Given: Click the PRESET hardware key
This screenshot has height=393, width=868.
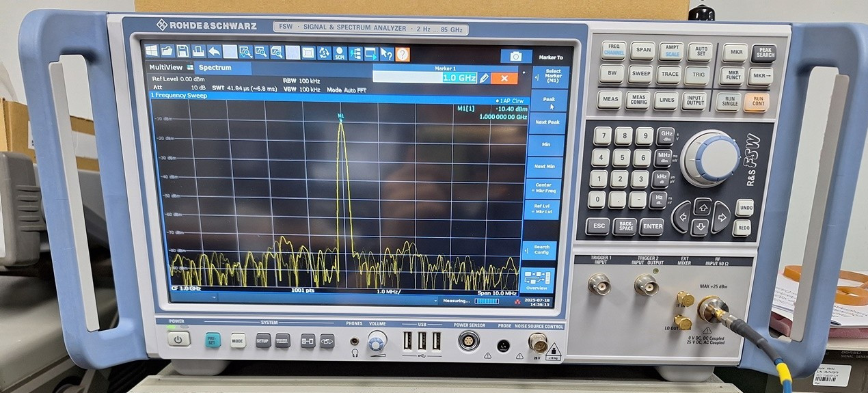Looking at the screenshot, I should tap(213, 340).
